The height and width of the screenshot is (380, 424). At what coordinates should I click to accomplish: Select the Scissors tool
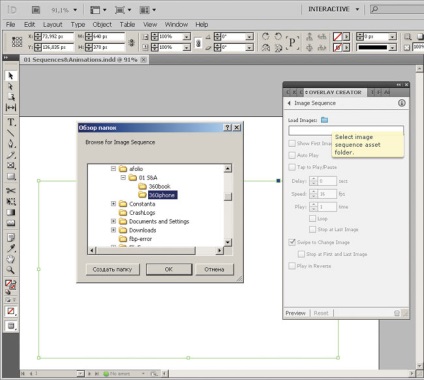coord(11,191)
